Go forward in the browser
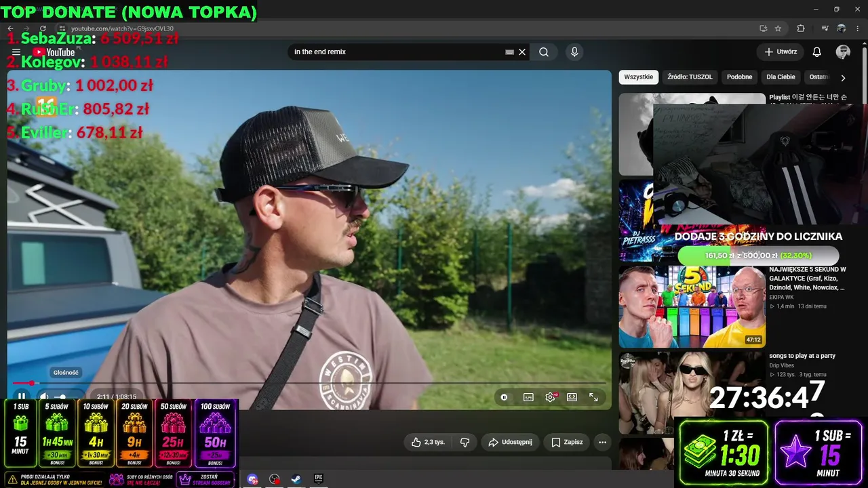The width and height of the screenshot is (868, 488). click(26, 28)
